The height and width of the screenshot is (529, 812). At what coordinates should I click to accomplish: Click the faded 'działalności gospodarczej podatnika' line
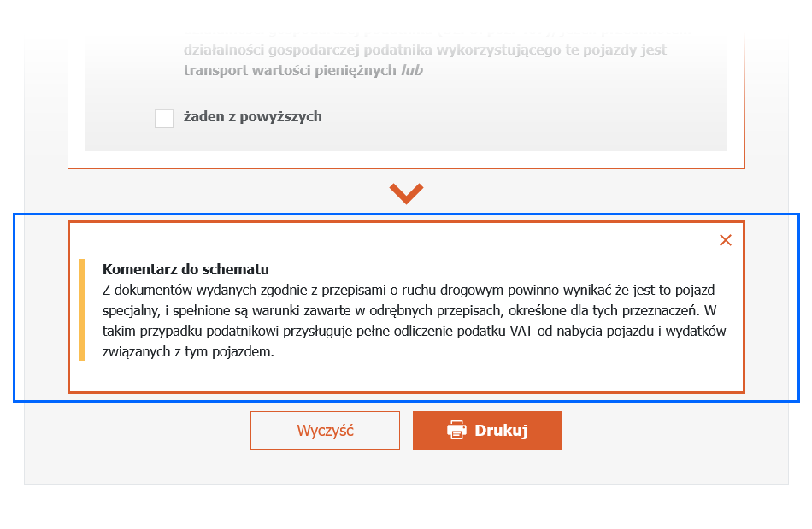pos(425,50)
